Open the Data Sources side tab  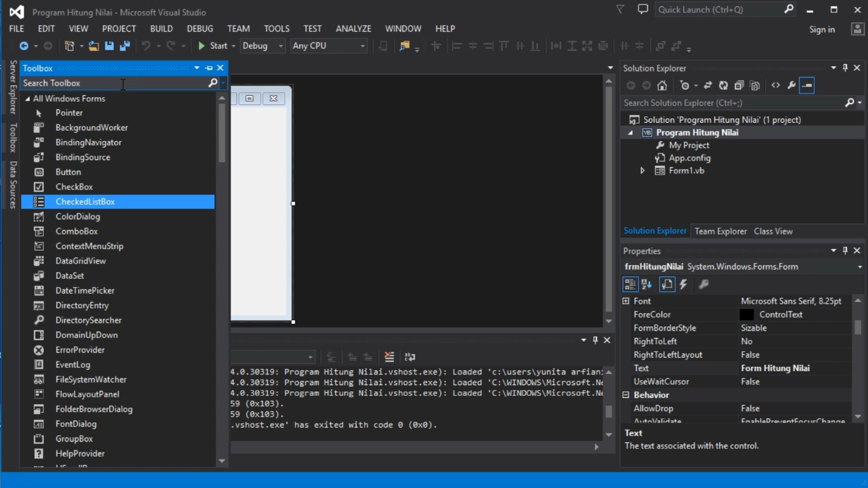point(13,185)
